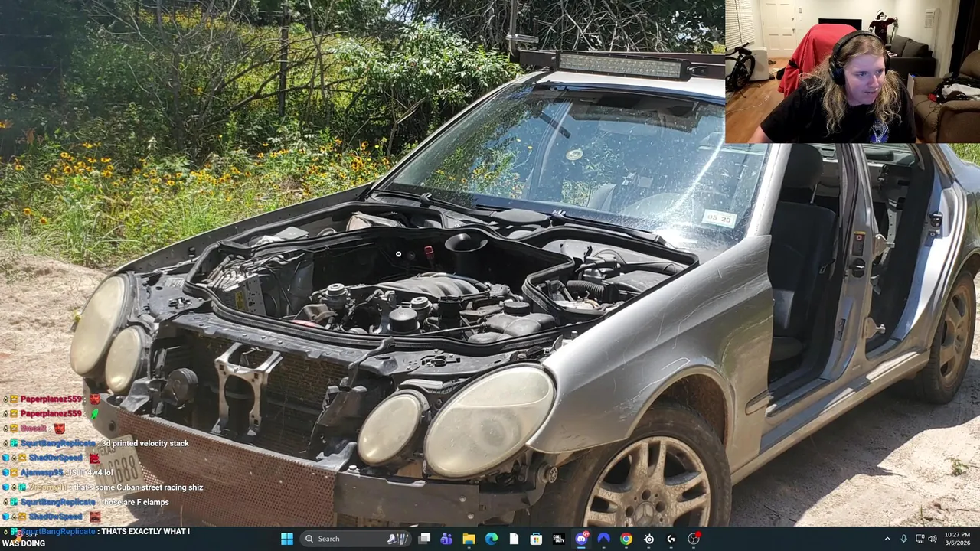Open the black square app after Store

[558, 539]
